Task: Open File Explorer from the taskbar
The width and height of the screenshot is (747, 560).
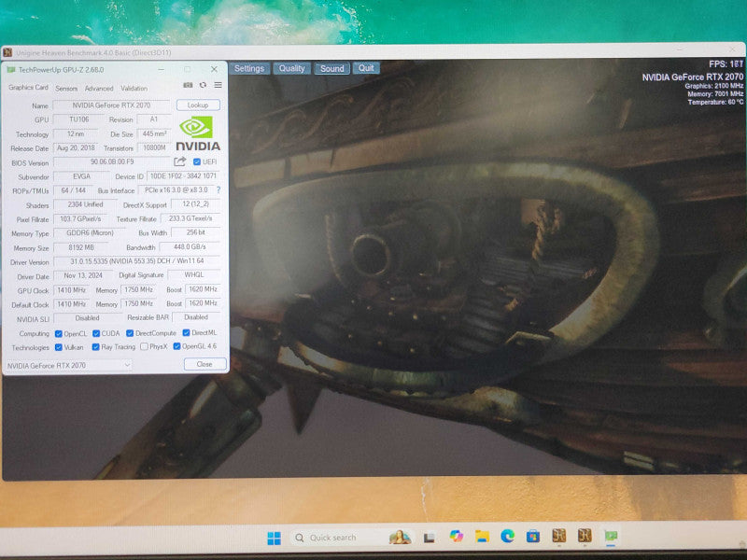Action: tap(482, 536)
